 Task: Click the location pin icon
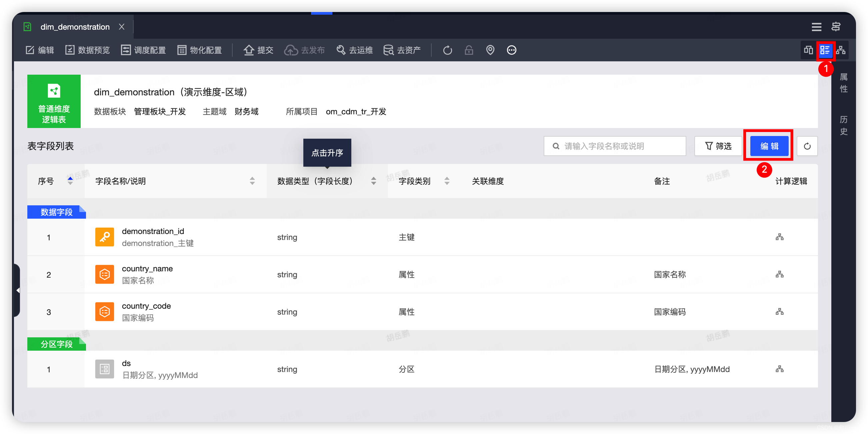(490, 50)
